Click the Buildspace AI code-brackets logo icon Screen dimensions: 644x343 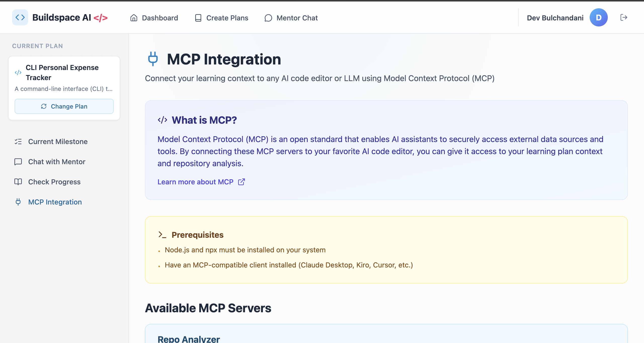tap(20, 17)
